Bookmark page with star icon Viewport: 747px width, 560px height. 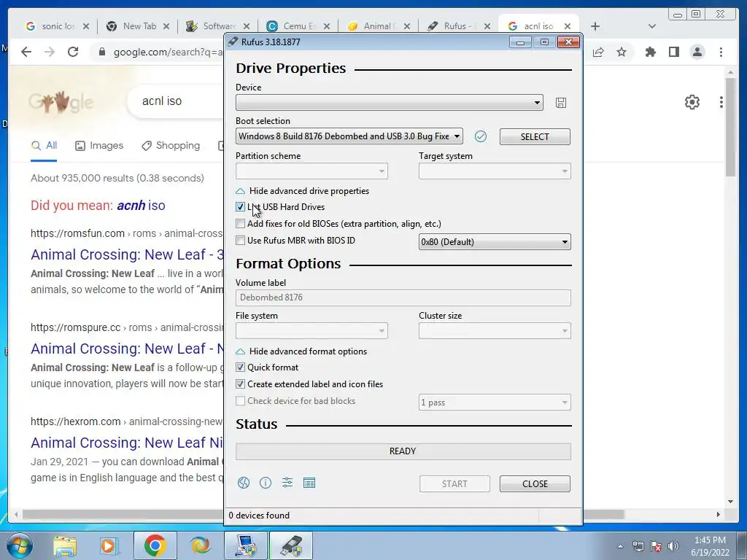pos(622,52)
